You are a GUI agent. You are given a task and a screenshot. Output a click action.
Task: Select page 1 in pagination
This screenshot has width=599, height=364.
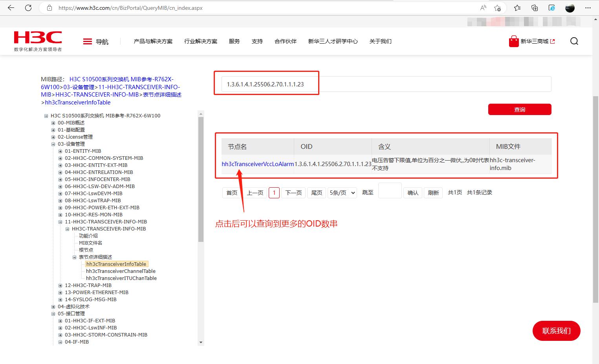click(274, 193)
